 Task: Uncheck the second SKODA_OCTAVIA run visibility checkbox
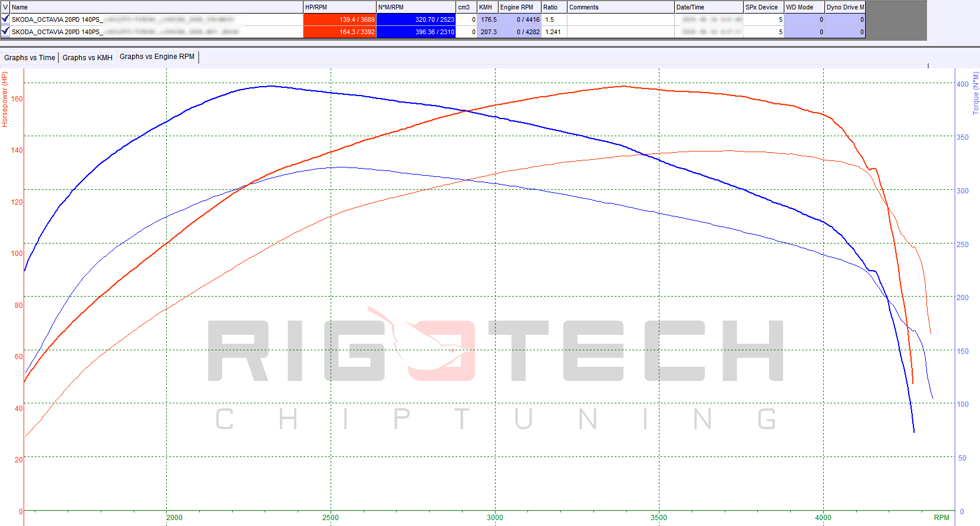coord(5,31)
